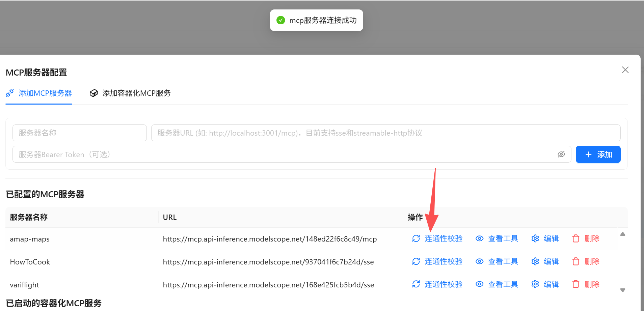This screenshot has height=311, width=644.
Task: Click the trash icon for amap-maps row
Action: (575, 238)
